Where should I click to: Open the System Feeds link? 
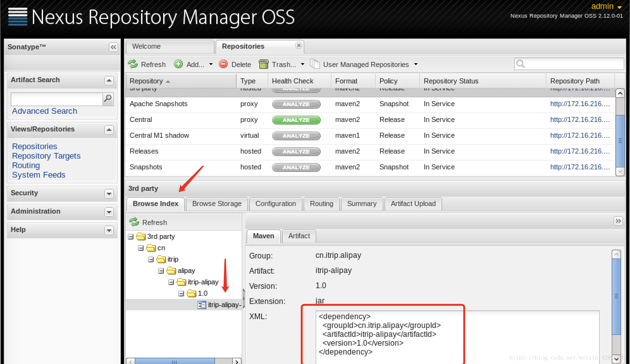[39, 175]
